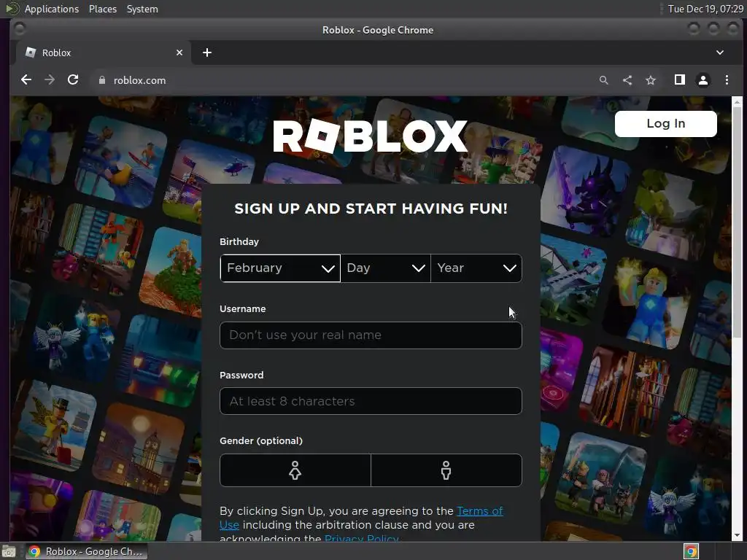747x560 pixels.
Task: Click the page vertical scrollbar thumb
Action: click(x=737, y=223)
